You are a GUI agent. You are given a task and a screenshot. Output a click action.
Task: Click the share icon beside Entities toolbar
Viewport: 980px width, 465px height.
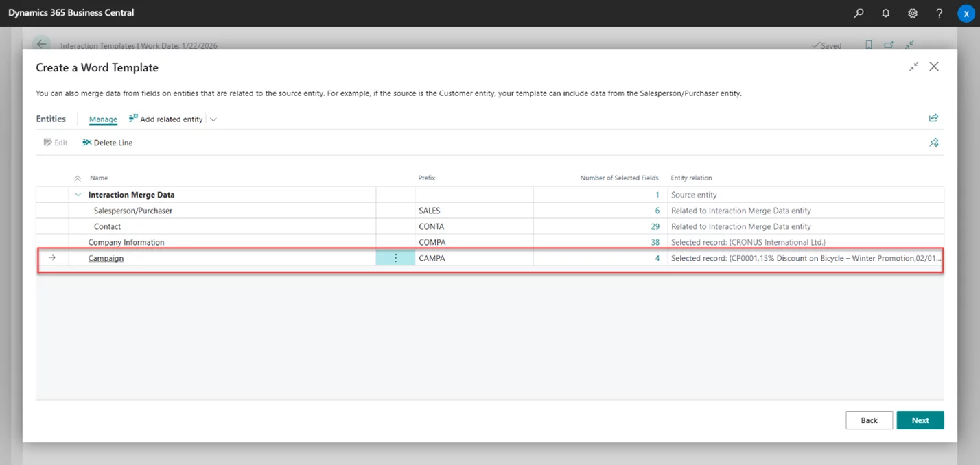(933, 118)
